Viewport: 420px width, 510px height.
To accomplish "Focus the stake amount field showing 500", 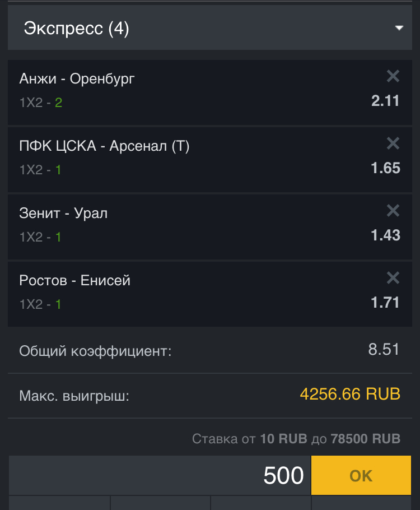I will [160, 476].
